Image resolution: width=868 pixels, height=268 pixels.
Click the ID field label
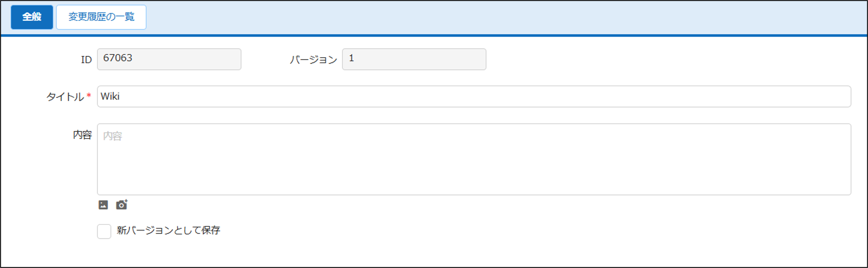point(86,60)
